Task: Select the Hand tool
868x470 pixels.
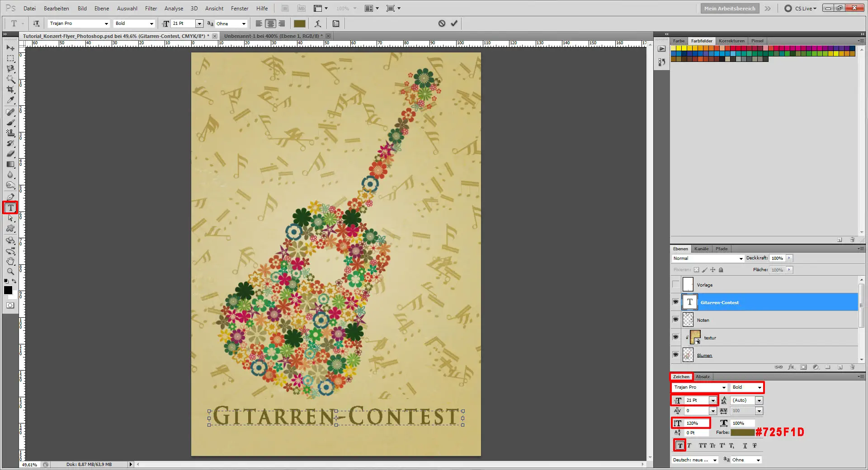Action: pos(10,261)
